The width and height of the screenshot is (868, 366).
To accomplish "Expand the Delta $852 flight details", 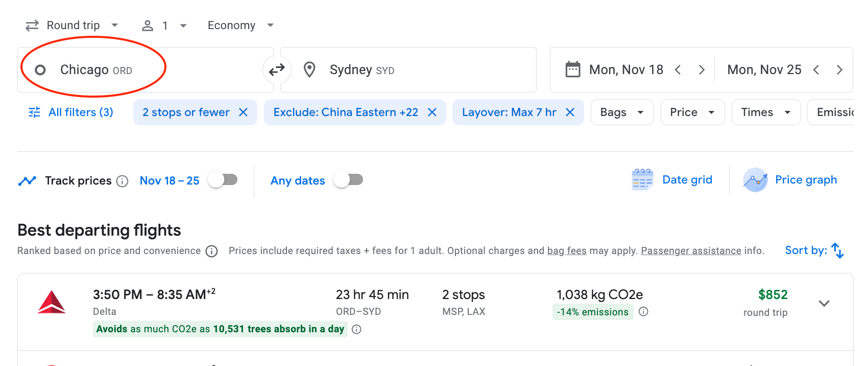I will 824,303.
